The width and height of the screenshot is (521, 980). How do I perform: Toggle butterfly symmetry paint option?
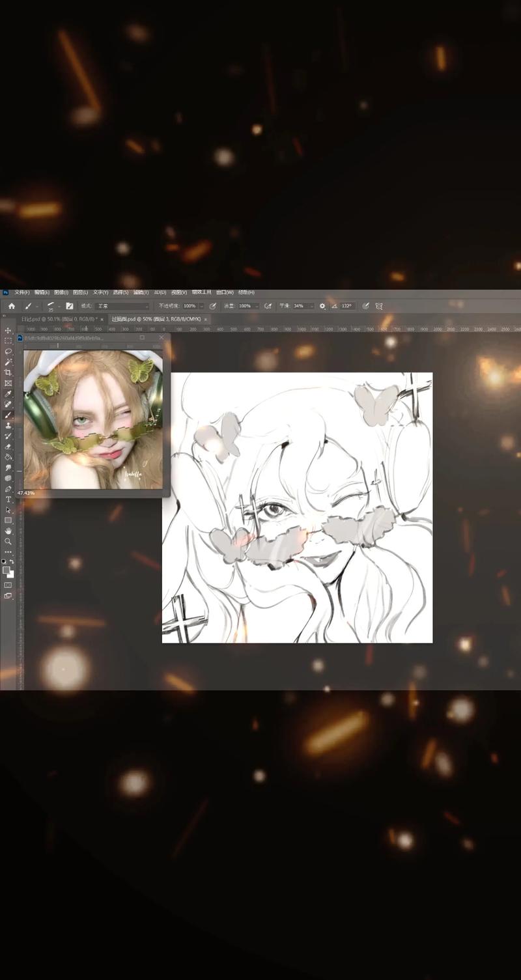point(379,306)
